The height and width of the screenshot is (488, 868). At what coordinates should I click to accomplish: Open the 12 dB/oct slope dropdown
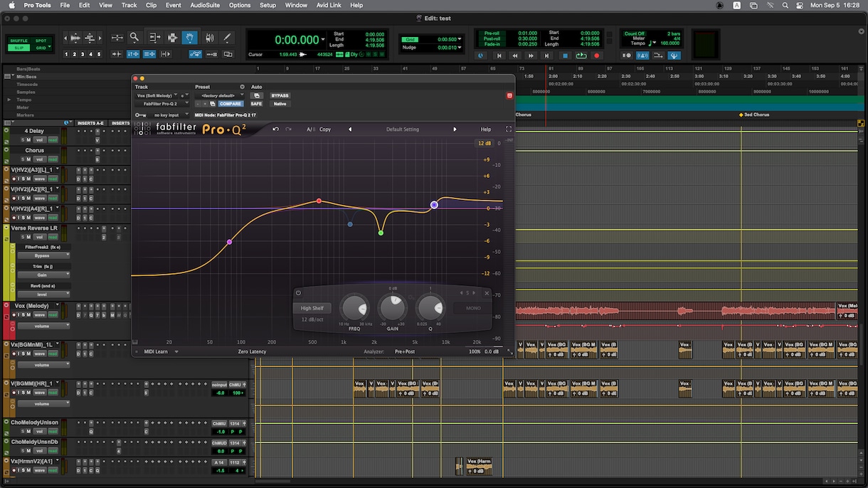314,319
